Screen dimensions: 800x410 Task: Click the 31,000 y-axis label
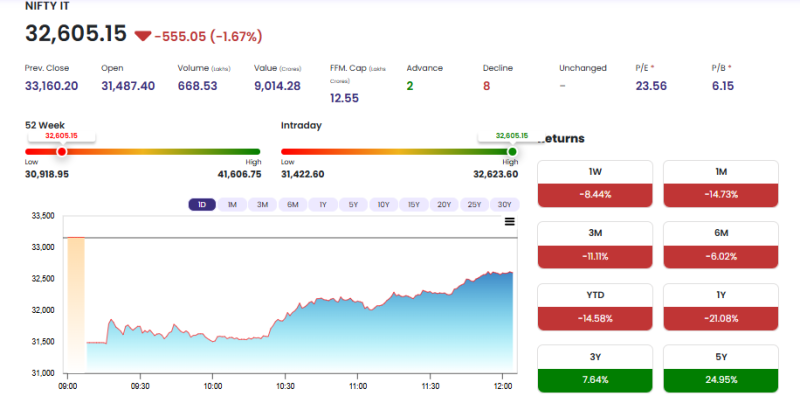coord(43,373)
